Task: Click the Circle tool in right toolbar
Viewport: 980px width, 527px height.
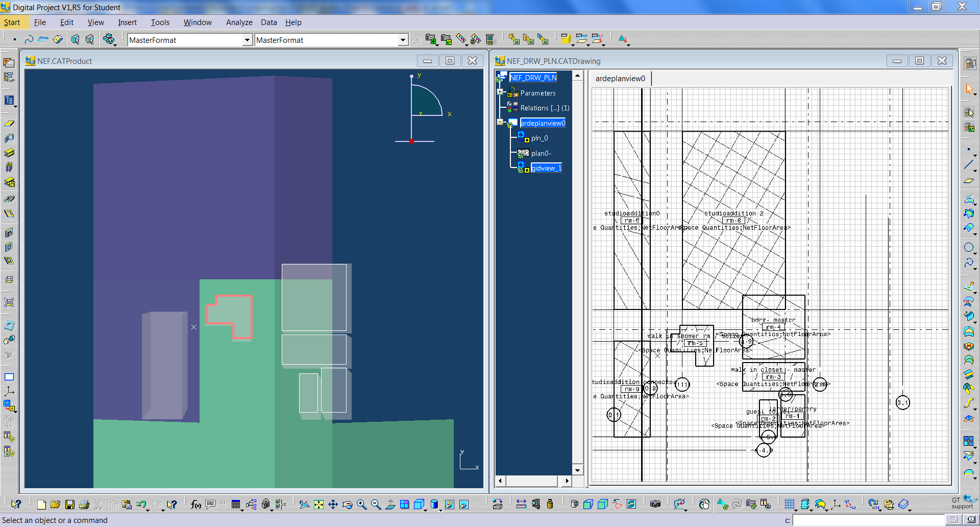Action: click(969, 247)
